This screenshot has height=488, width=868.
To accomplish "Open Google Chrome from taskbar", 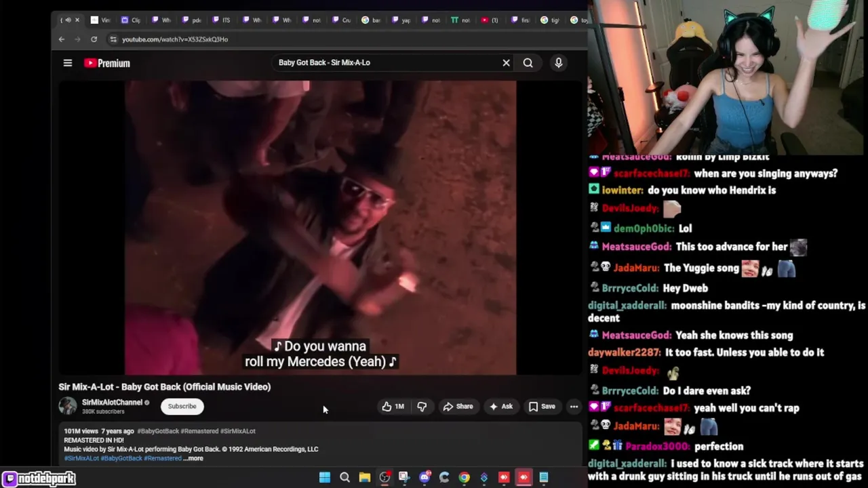I will (464, 478).
